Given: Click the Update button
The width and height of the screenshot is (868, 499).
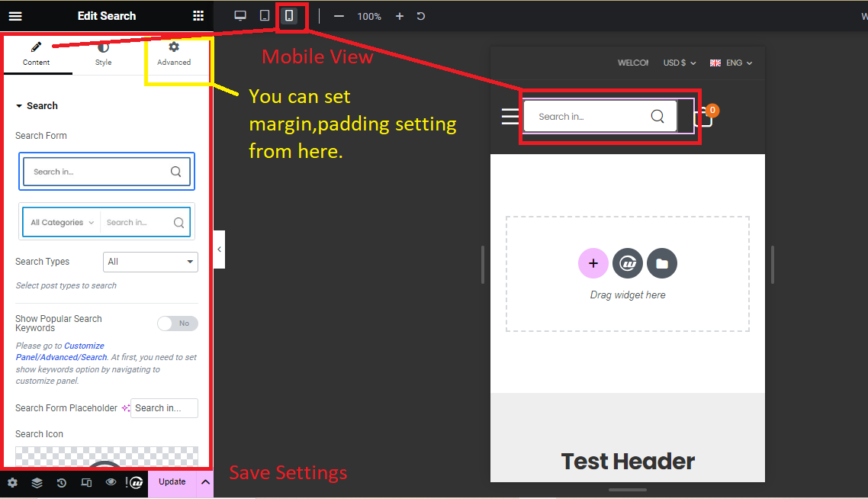Looking at the screenshot, I should pos(172,481).
